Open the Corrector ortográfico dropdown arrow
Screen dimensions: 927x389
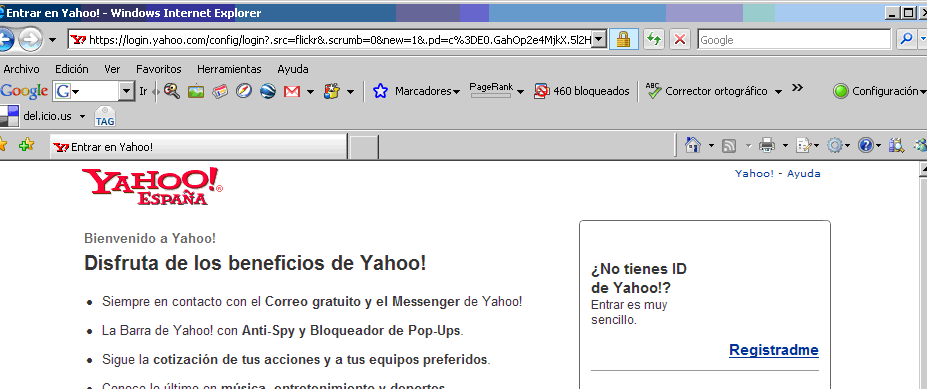click(x=778, y=92)
